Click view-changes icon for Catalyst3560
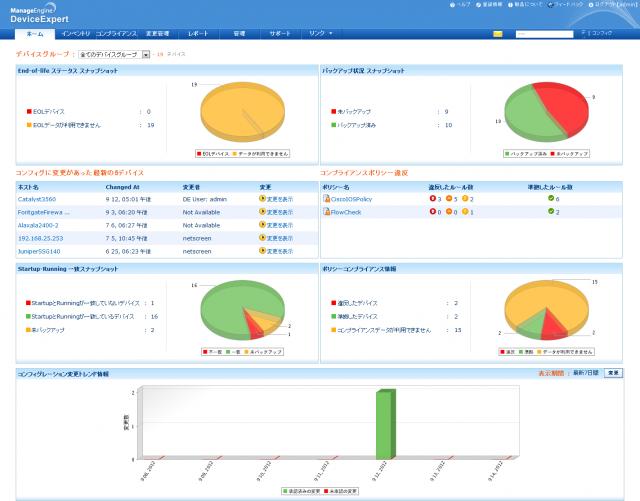This screenshot has width=640, height=501. pyautogui.click(x=262, y=199)
